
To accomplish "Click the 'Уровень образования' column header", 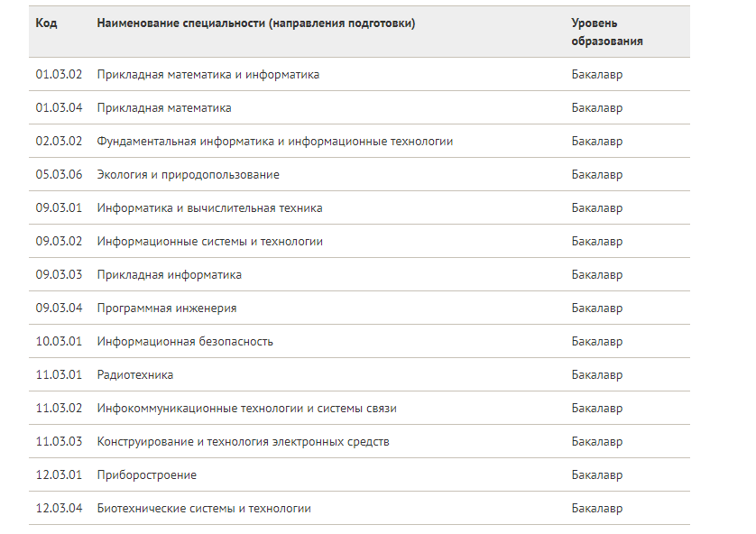I will point(606,32).
